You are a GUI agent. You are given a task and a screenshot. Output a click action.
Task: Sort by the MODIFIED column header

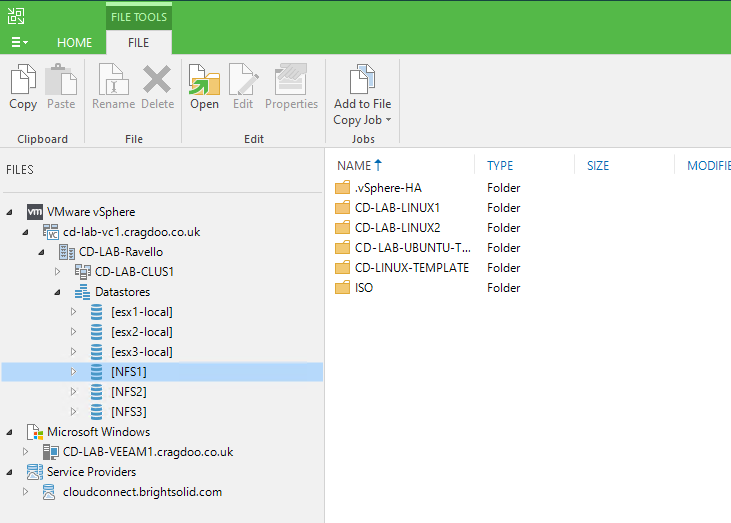708,165
